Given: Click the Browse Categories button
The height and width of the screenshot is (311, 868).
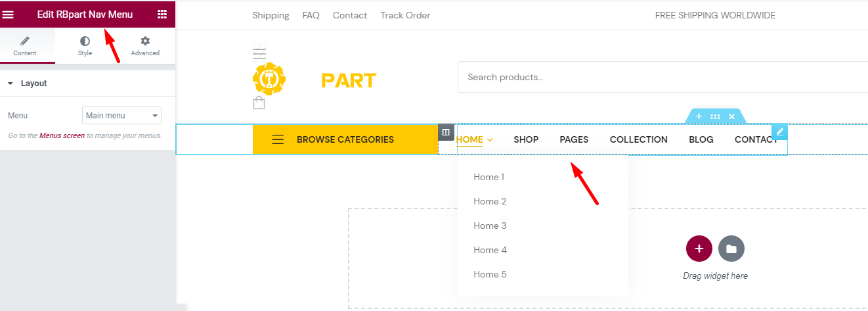Looking at the screenshot, I should point(345,139).
